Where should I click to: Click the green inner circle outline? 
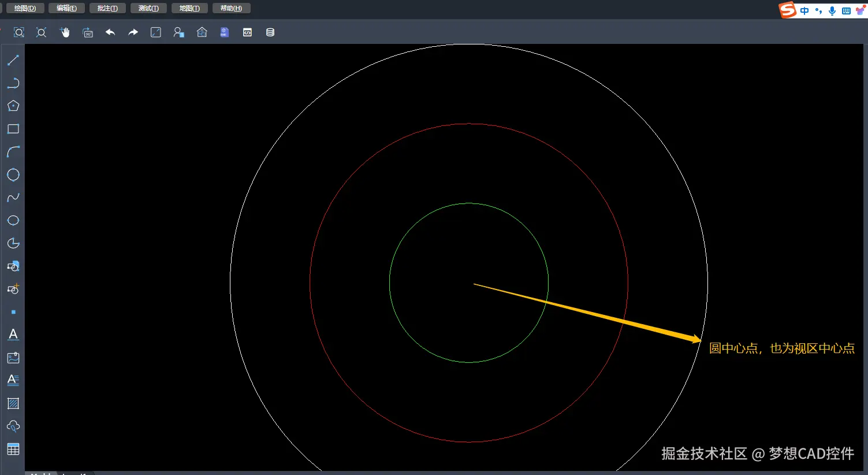(469, 203)
